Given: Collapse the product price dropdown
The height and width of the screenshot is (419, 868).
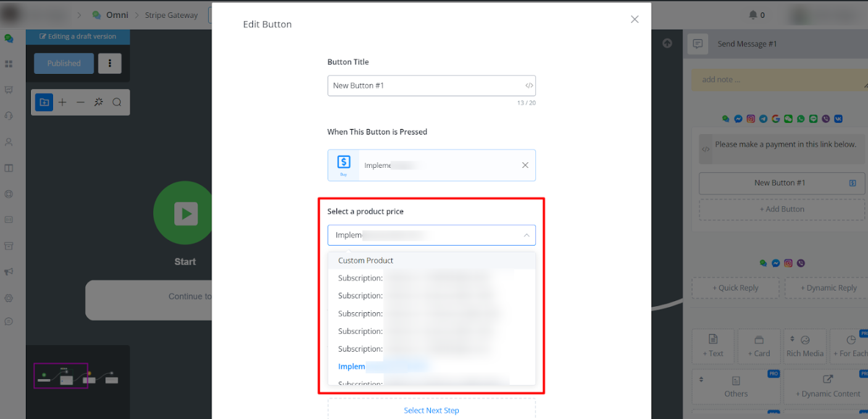Looking at the screenshot, I should click(x=526, y=235).
